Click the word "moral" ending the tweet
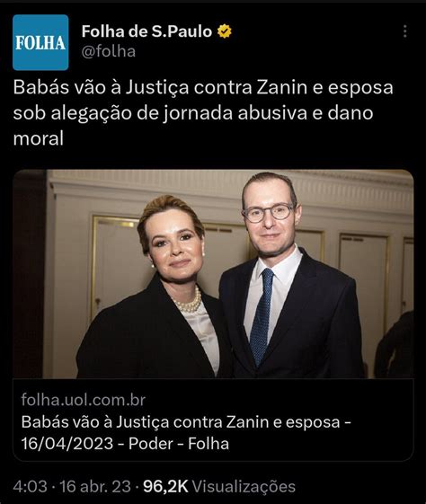426x504 pixels. pos(39,139)
